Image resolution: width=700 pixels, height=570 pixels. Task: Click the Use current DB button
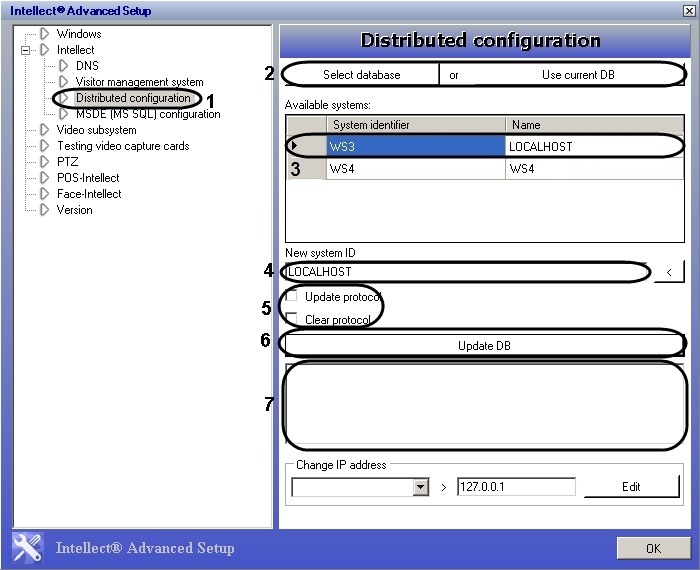click(x=578, y=75)
